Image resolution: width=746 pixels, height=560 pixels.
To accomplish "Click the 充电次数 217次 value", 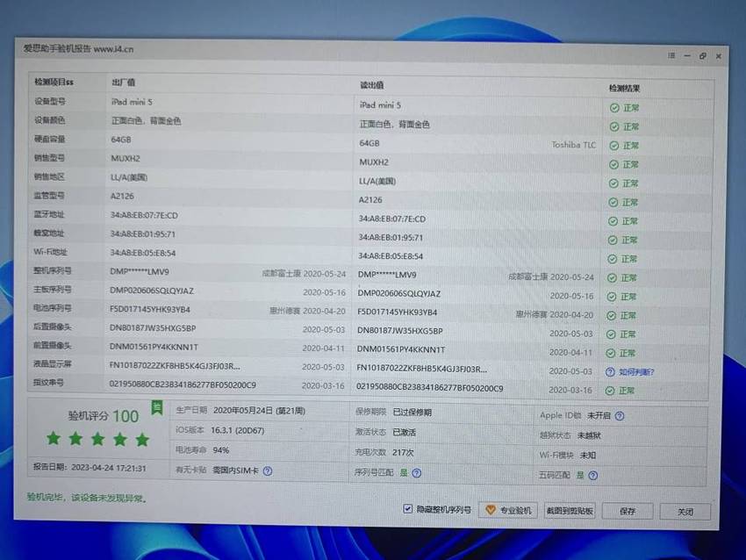I will point(403,452).
